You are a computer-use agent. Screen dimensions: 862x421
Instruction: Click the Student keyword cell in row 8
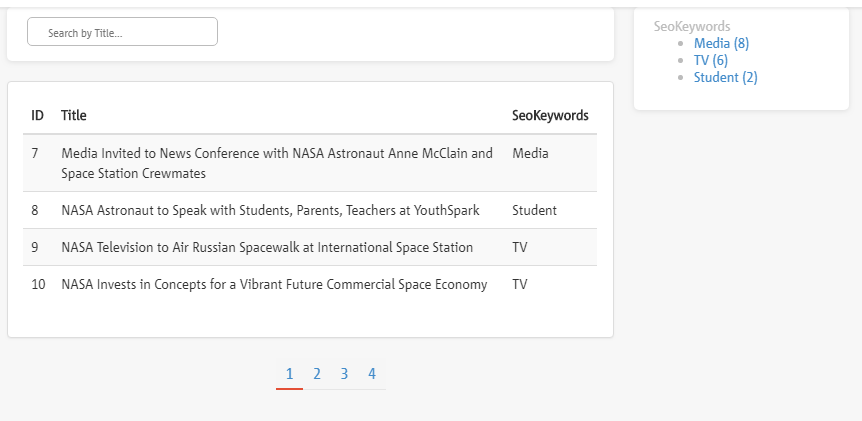click(534, 210)
